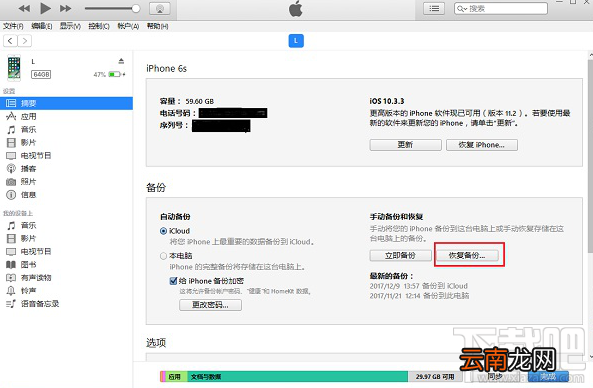This screenshot has height=388, width=593.
Task: Open 信息 info icon
Action: coord(11,195)
